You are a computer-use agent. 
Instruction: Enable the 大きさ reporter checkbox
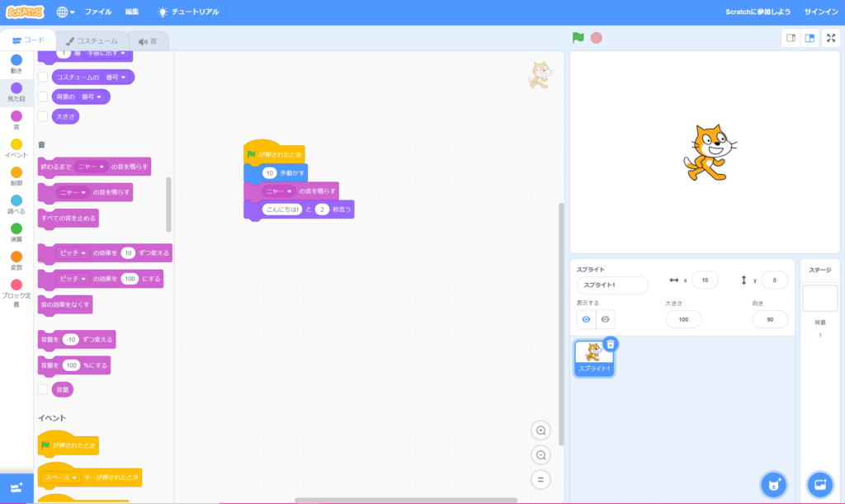point(43,116)
